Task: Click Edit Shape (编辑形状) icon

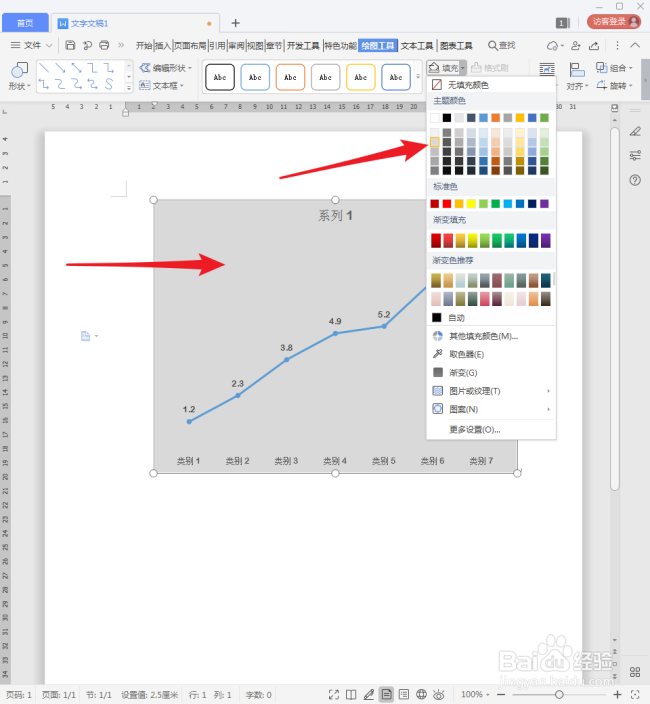Action: point(145,68)
